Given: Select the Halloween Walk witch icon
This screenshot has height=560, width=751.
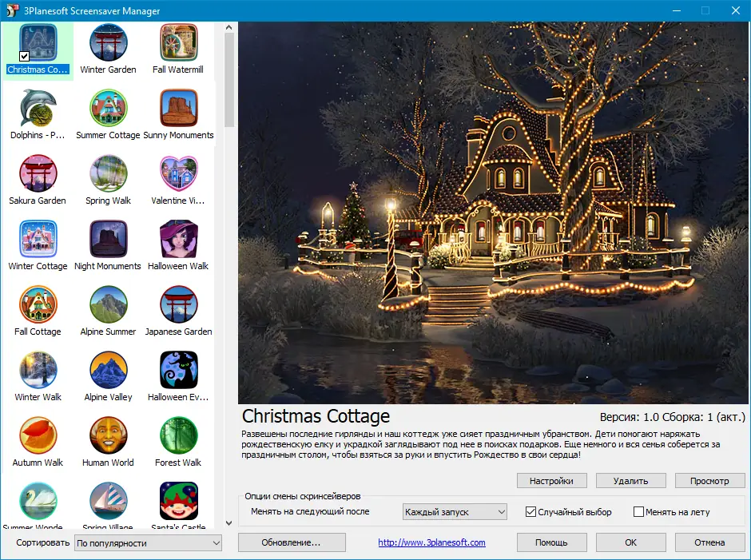Looking at the screenshot, I should click(x=179, y=239).
